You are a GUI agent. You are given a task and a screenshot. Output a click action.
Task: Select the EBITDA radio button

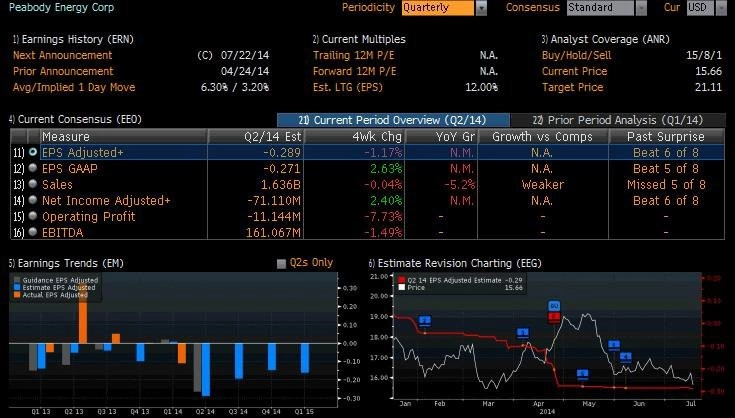click(x=33, y=231)
